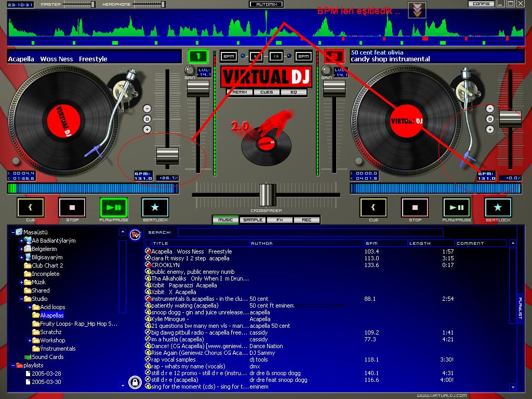Click left BPM button in mixer
532x399 pixels.
point(229,56)
